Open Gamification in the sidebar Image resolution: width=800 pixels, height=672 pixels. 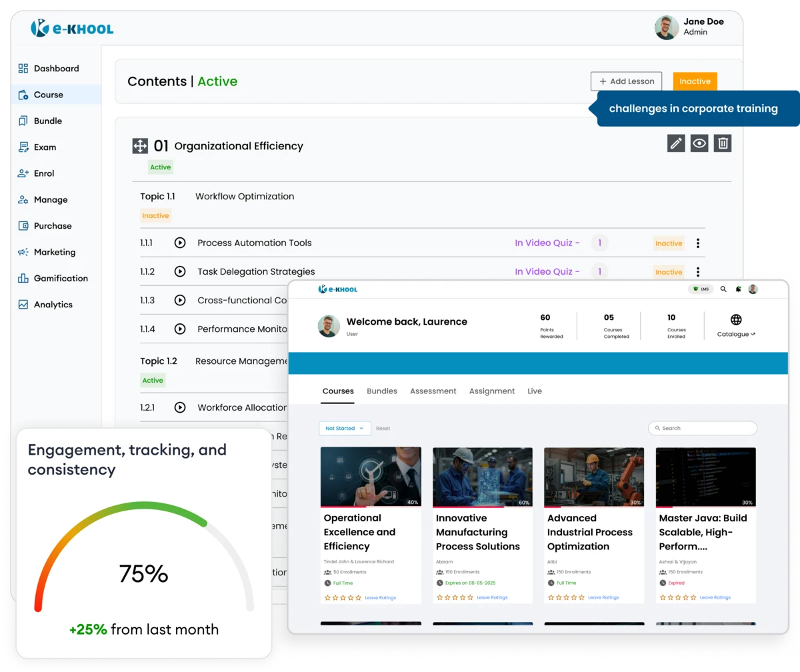click(61, 278)
